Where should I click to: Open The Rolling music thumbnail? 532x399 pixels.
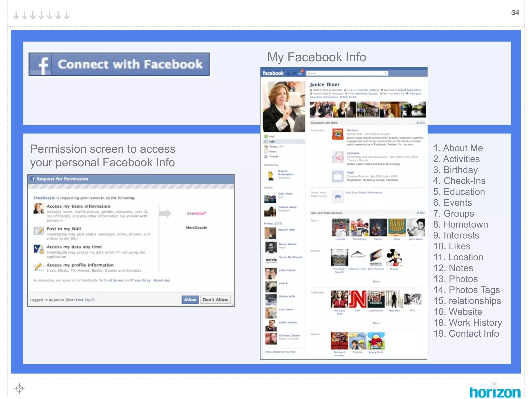(359, 227)
